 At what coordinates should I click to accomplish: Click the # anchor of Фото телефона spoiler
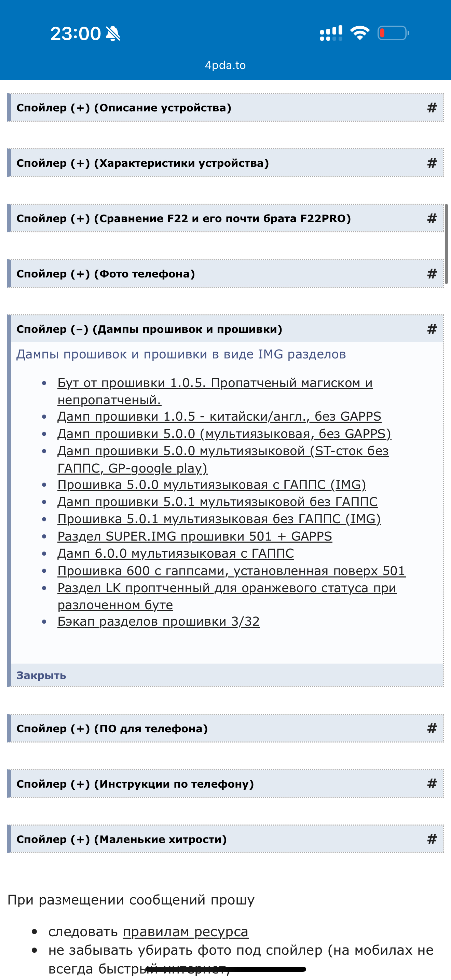432,274
